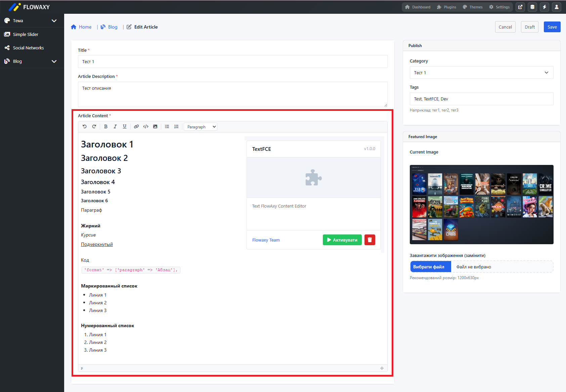Toggle the numbered list button
566x392 pixels.
pos(176,127)
